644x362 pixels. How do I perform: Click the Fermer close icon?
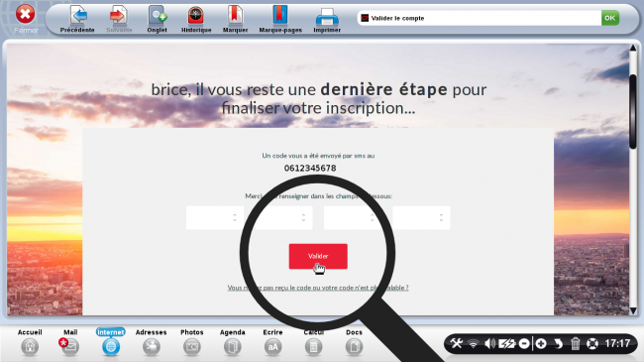pos(25,15)
